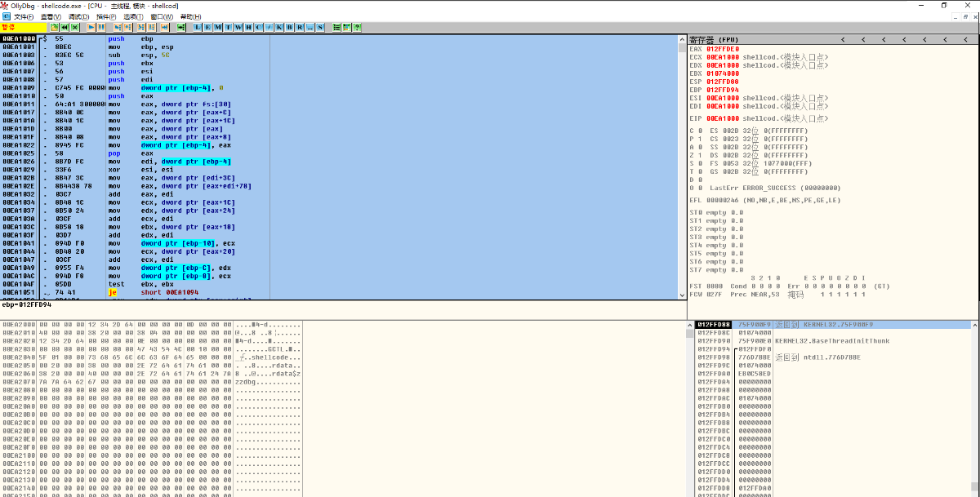The height and width of the screenshot is (497, 980).
Task: Click the Go to address icon
Action: coord(181,27)
